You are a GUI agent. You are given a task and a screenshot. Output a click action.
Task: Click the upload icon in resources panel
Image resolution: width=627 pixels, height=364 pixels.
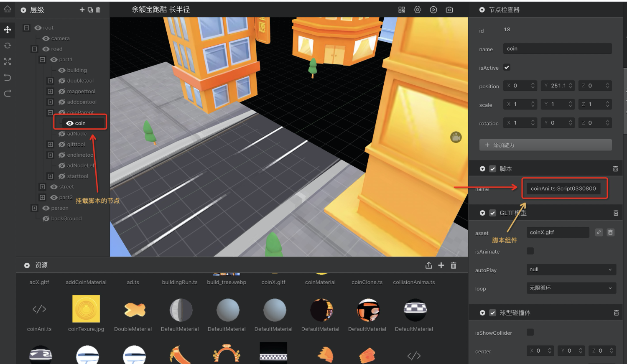(x=428, y=265)
